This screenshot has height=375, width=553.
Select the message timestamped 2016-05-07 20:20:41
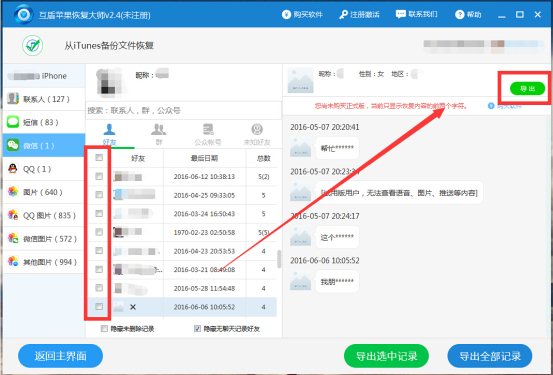tap(324, 127)
